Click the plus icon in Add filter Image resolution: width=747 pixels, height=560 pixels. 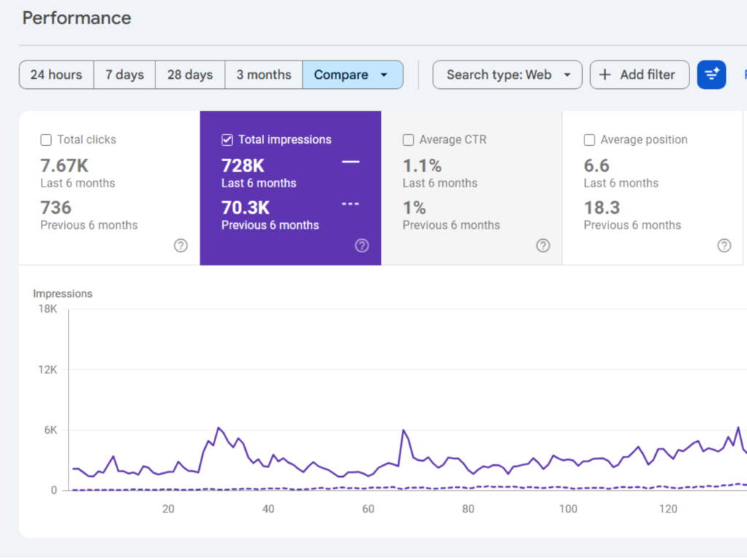click(605, 74)
